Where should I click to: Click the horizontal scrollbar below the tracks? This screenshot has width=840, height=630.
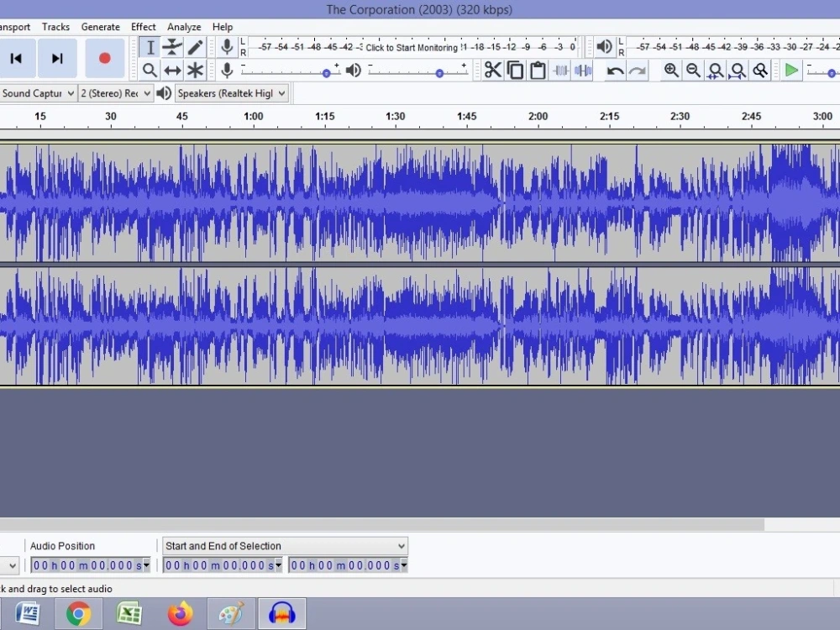tap(381, 524)
